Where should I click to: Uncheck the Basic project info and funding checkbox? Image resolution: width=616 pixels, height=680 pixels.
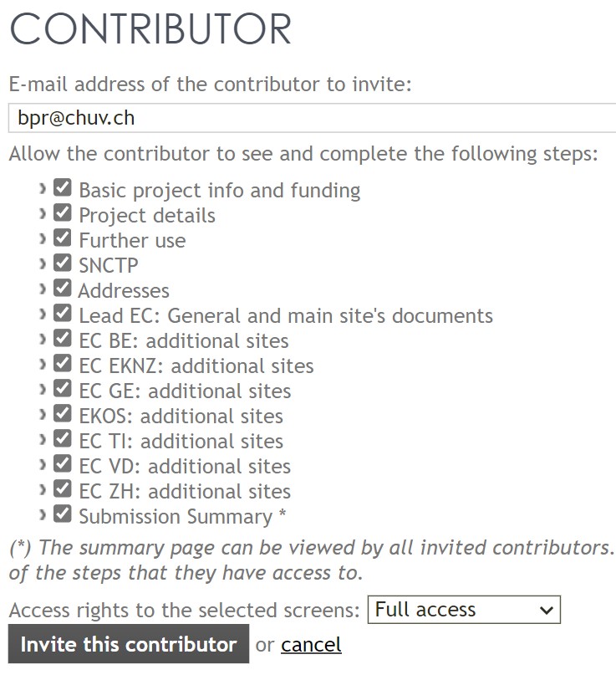[63, 188]
